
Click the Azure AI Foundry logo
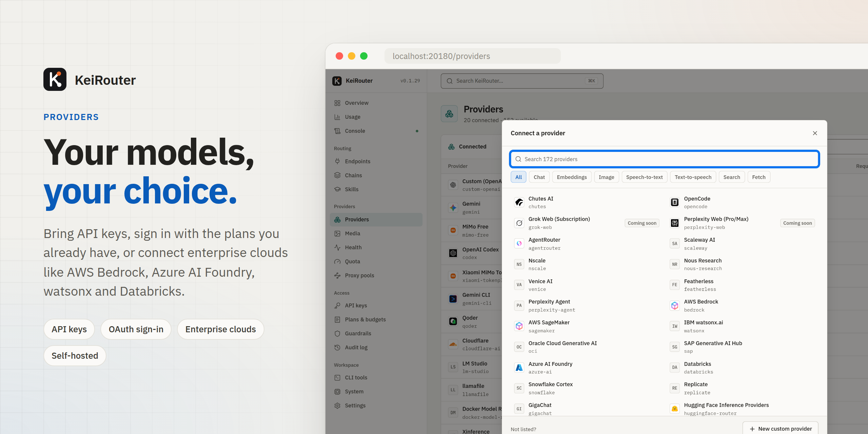click(519, 368)
